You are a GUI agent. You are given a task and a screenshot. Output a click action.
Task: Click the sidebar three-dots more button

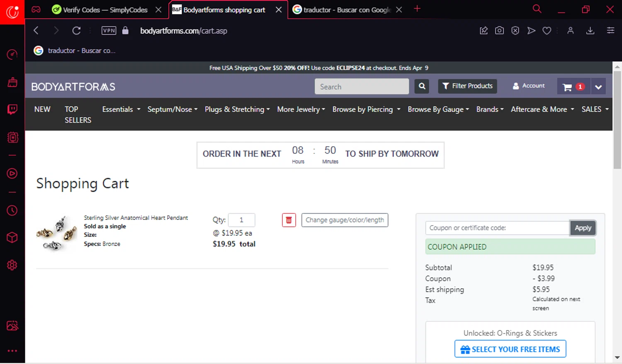[x=12, y=351]
